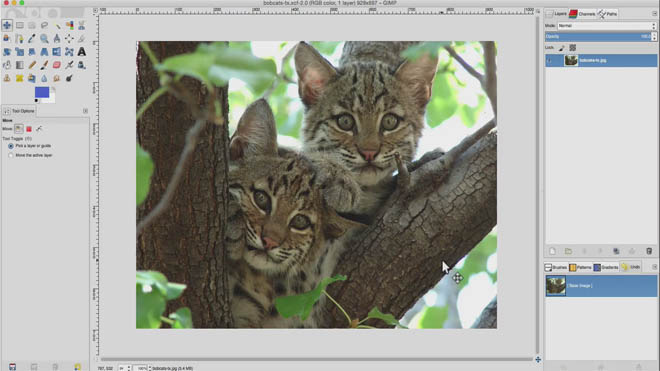This screenshot has width=660, height=371.
Task: Select the Perspective tool
Action: (x=44, y=52)
